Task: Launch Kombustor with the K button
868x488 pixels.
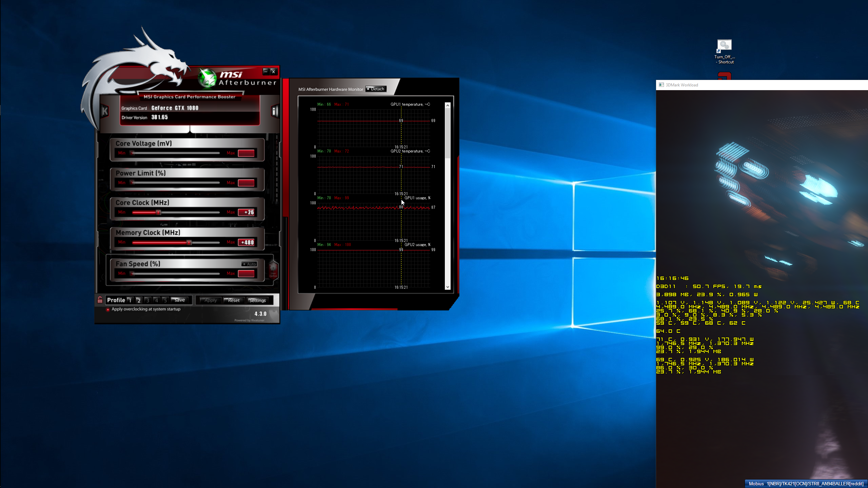Action: coord(105,111)
